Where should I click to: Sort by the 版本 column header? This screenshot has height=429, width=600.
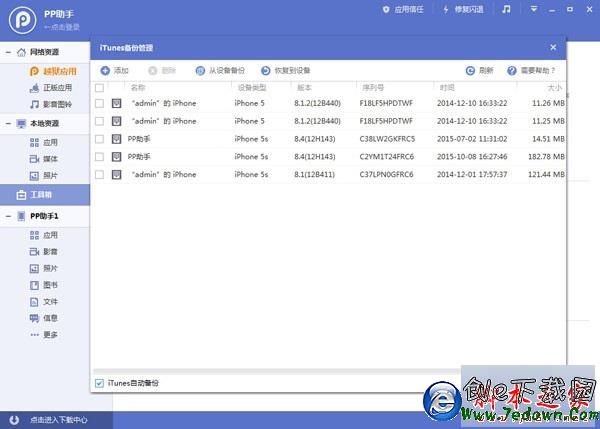304,88
